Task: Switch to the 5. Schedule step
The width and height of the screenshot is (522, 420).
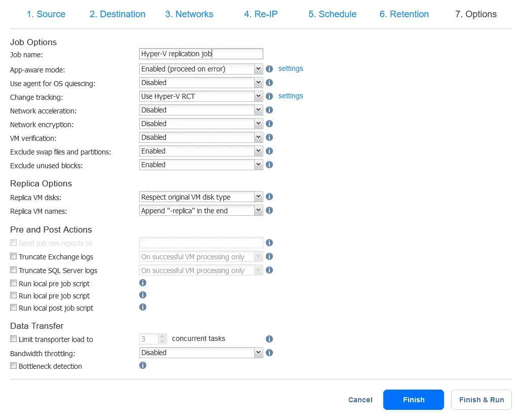Action: click(332, 14)
